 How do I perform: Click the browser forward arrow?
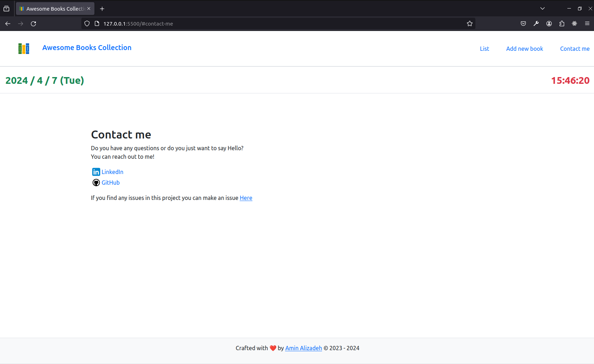(x=21, y=24)
